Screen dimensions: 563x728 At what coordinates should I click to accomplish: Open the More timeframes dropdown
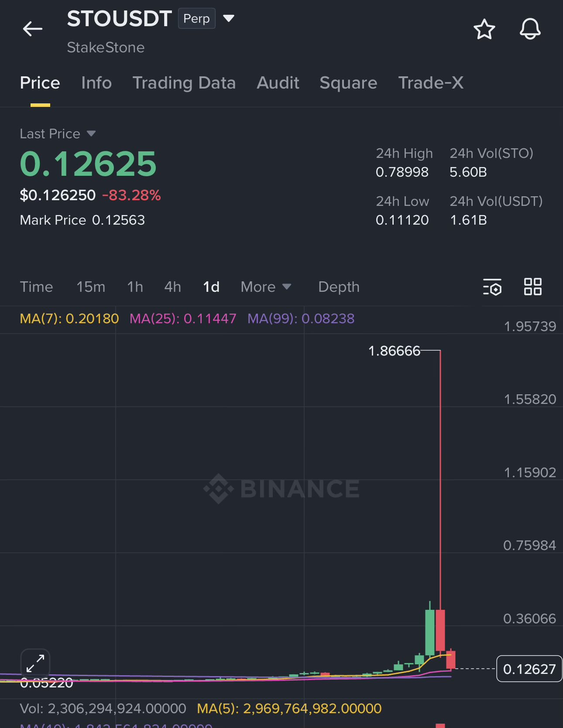(x=266, y=287)
